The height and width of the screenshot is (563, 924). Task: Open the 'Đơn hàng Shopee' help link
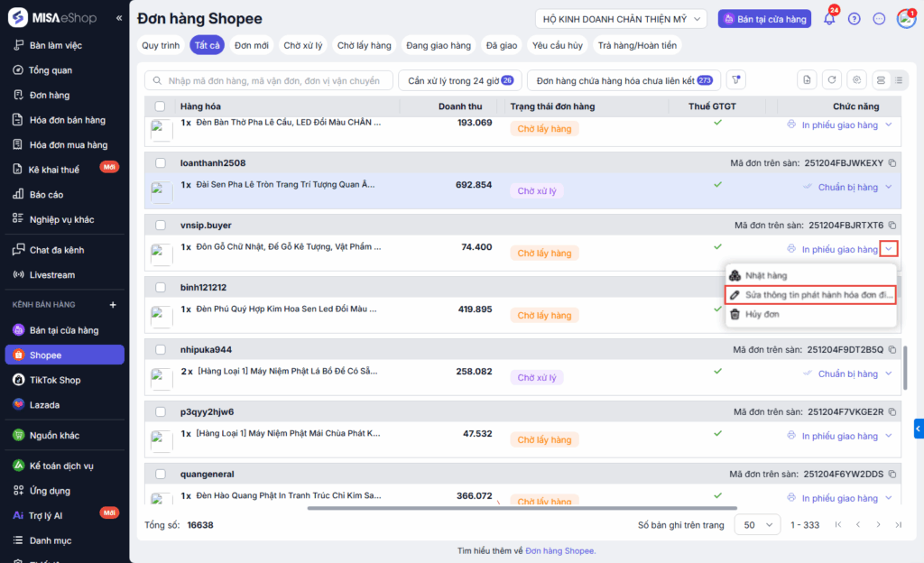(559, 550)
